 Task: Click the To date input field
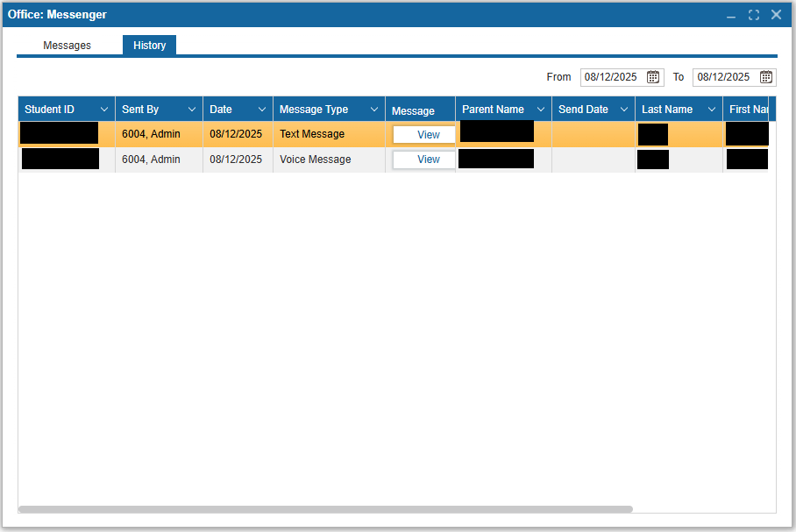724,77
